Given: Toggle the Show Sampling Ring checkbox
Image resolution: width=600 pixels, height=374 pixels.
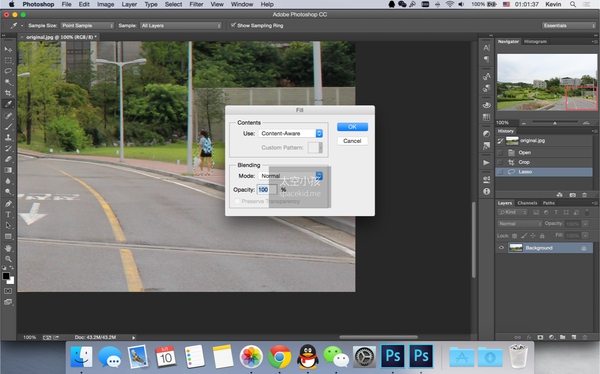Looking at the screenshot, I should click(x=233, y=25).
